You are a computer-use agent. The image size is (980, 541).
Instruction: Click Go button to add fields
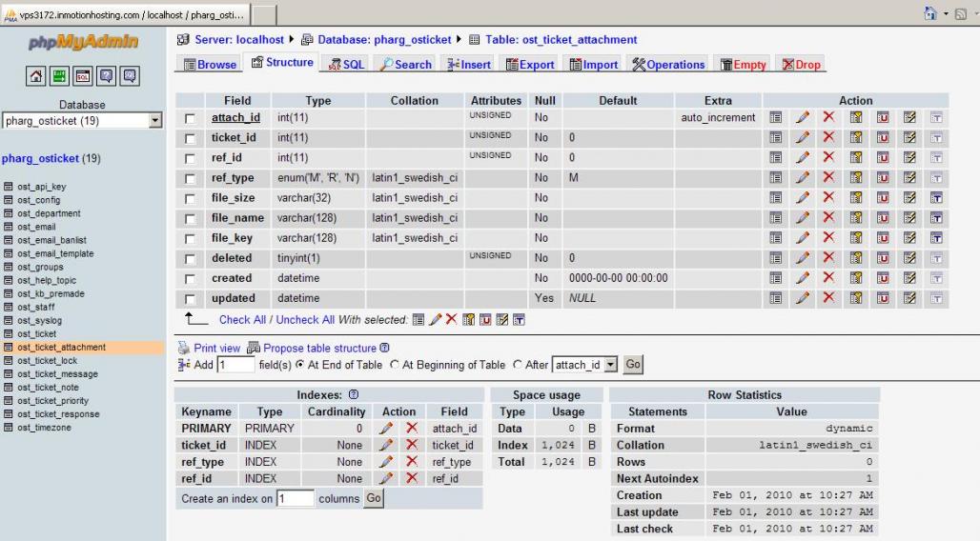pos(633,364)
